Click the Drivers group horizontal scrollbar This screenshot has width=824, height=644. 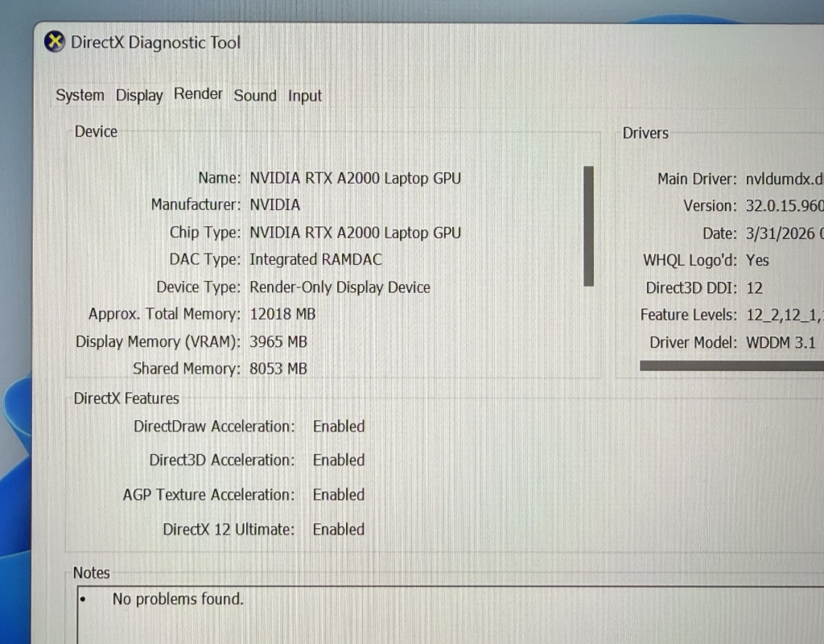[731, 365]
